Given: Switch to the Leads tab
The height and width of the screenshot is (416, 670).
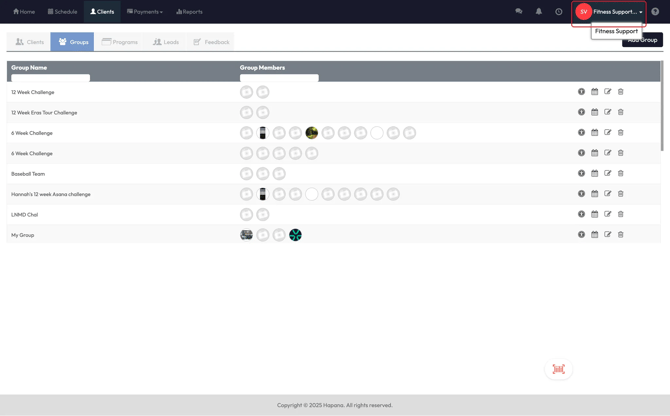Looking at the screenshot, I should tap(166, 42).
